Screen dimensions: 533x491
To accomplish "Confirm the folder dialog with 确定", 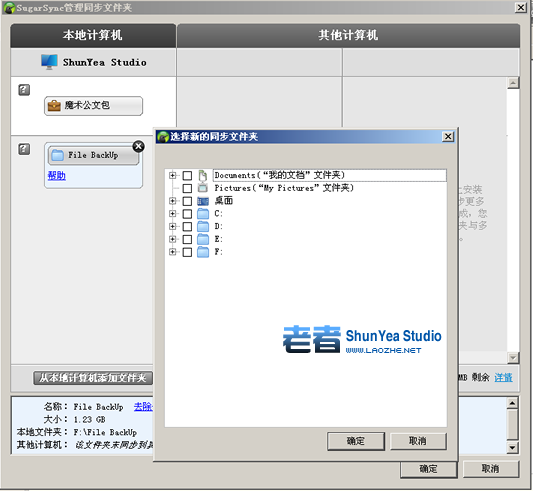I will coord(356,441).
